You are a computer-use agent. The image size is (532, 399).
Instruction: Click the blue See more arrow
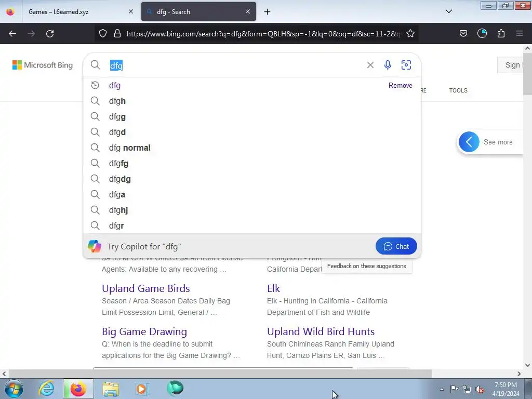click(469, 142)
